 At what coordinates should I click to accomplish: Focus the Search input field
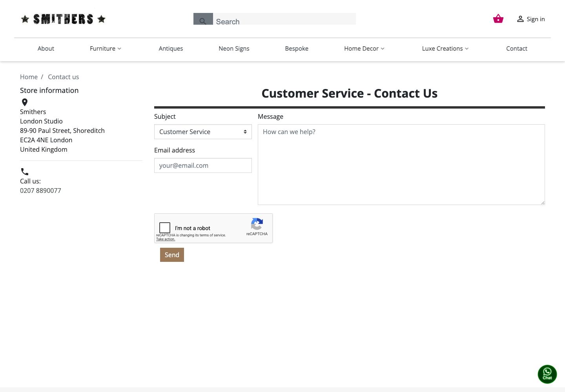coord(284,19)
